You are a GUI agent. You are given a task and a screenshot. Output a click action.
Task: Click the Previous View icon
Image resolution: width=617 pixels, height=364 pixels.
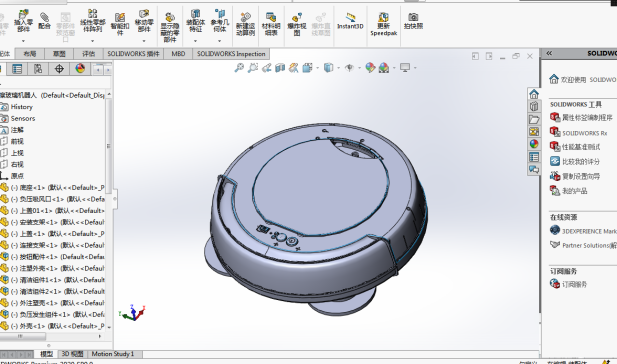pos(266,68)
